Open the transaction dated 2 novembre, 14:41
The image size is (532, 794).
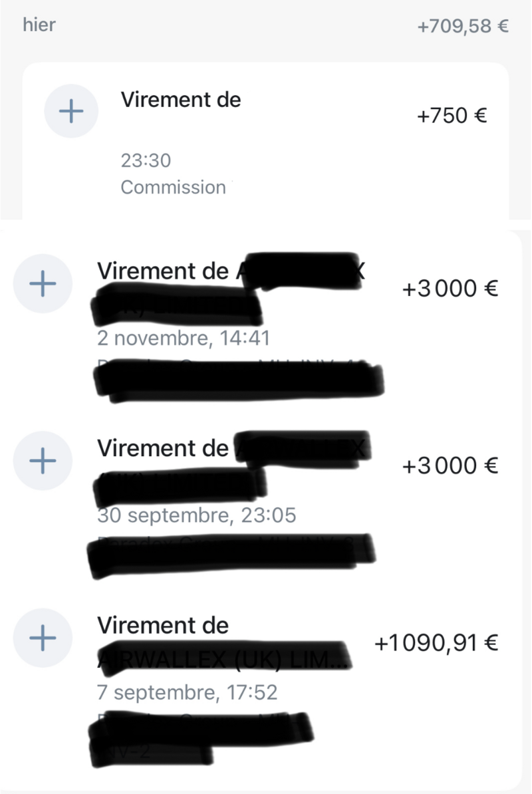184,338
